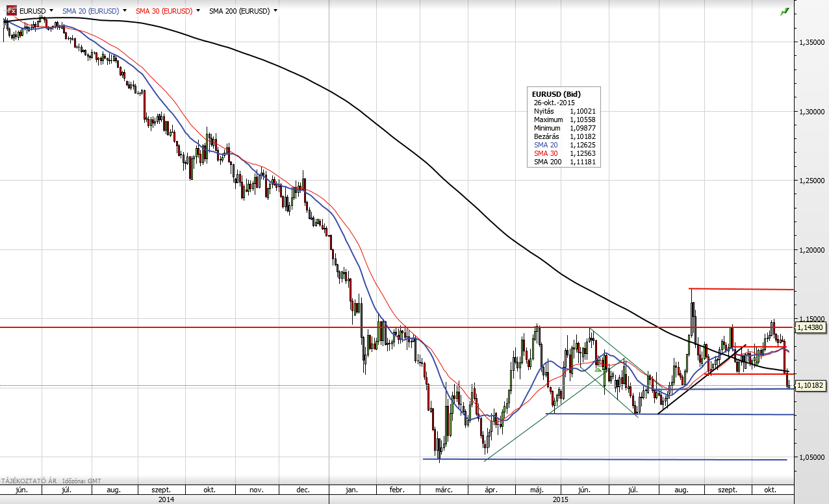
Task: Click the máj. month label
Action: 537,490
